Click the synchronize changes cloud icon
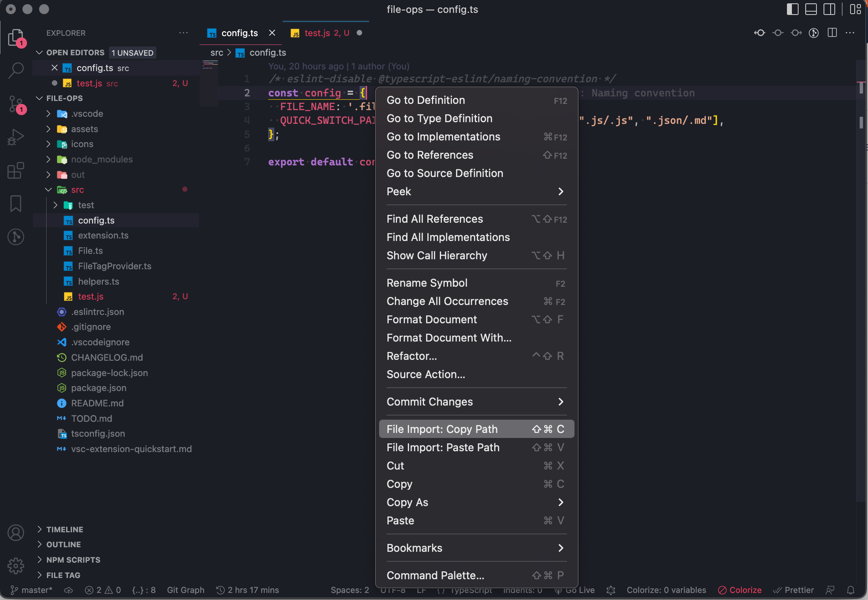The height and width of the screenshot is (600, 868). coord(68,590)
